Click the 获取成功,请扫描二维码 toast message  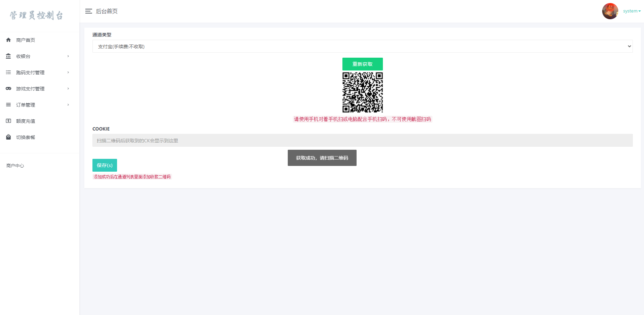(322, 158)
